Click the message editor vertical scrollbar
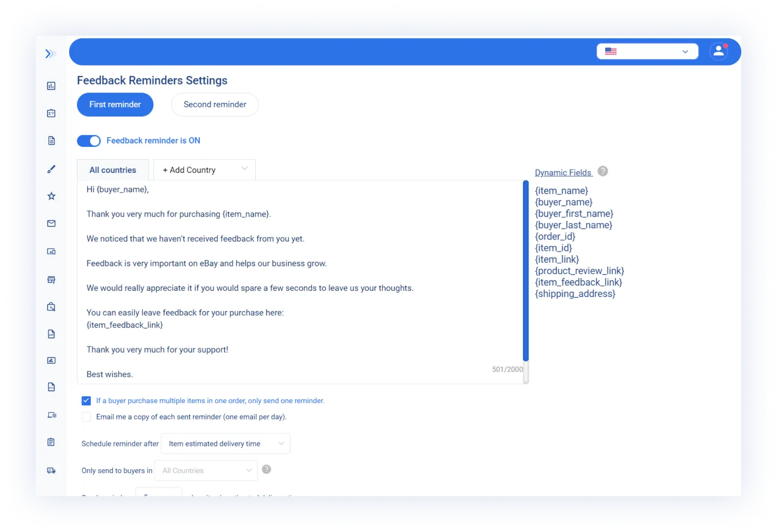The width and height of the screenshot is (777, 532). click(526, 271)
